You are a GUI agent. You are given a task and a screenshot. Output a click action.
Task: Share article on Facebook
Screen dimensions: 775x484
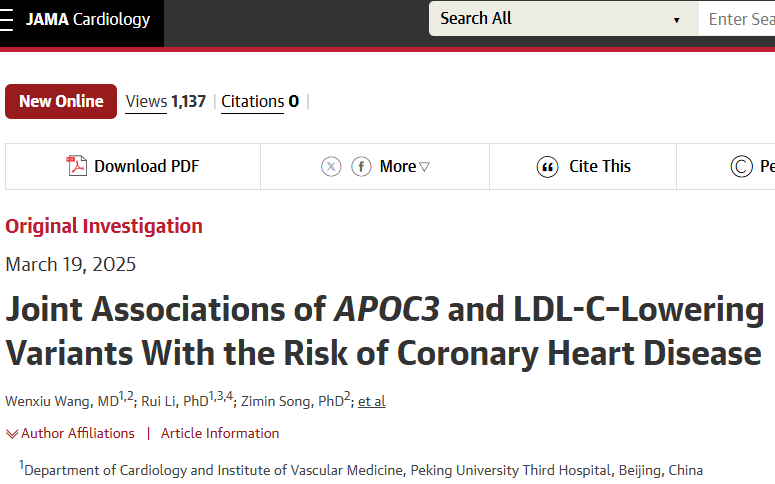pyautogui.click(x=361, y=167)
